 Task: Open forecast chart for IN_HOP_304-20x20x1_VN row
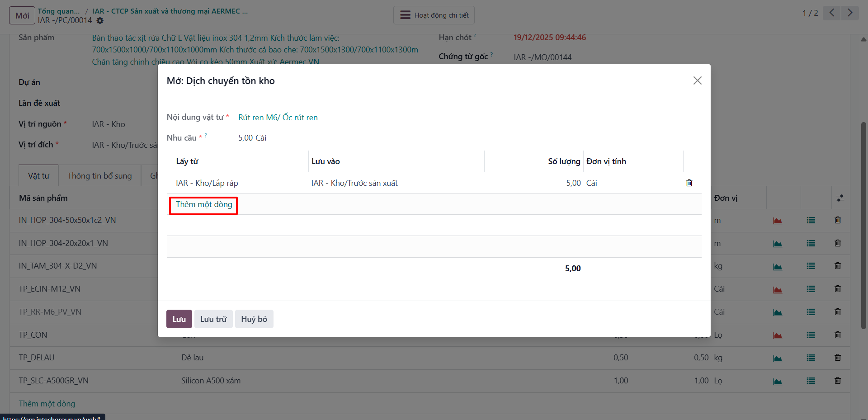tap(778, 244)
